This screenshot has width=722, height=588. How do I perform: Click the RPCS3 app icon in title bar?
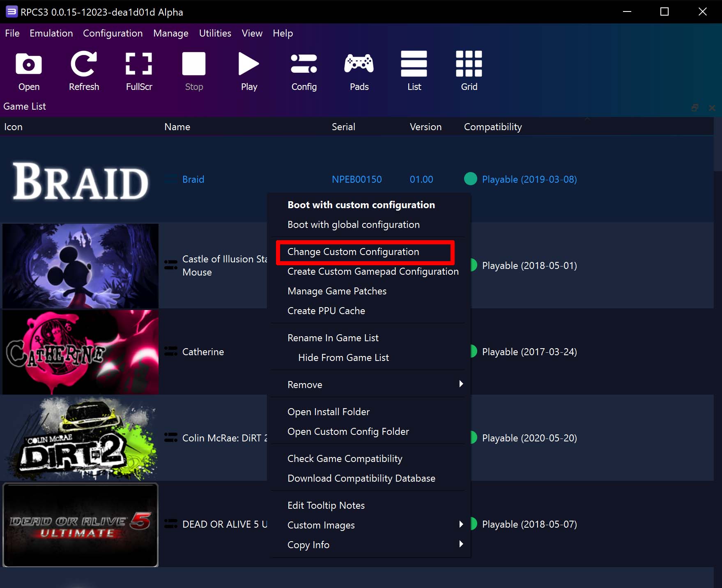click(11, 12)
